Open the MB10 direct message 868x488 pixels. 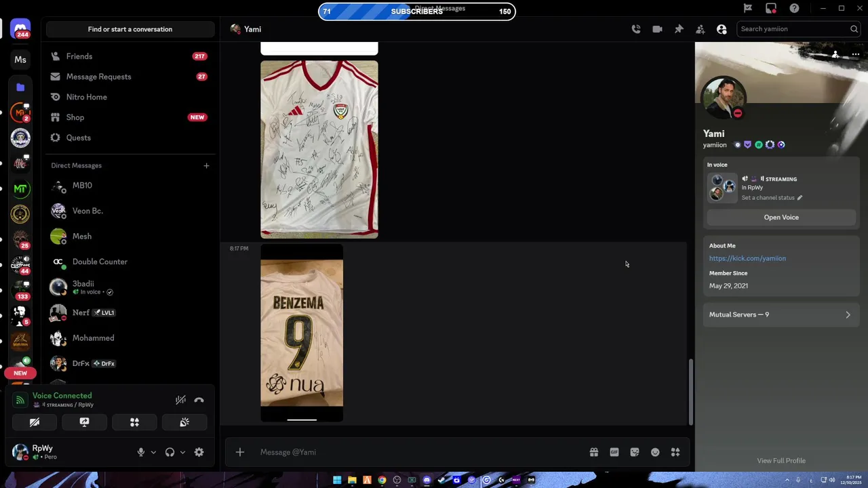[x=129, y=185]
